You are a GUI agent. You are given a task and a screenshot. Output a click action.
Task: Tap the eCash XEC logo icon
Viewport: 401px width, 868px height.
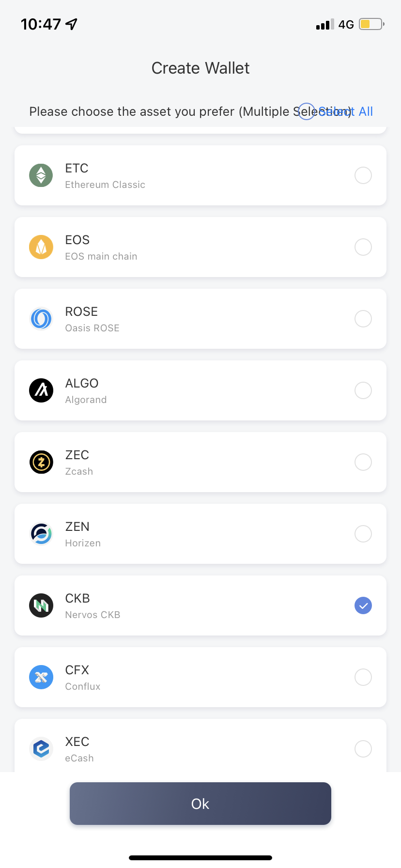pyautogui.click(x=41, y=749)
